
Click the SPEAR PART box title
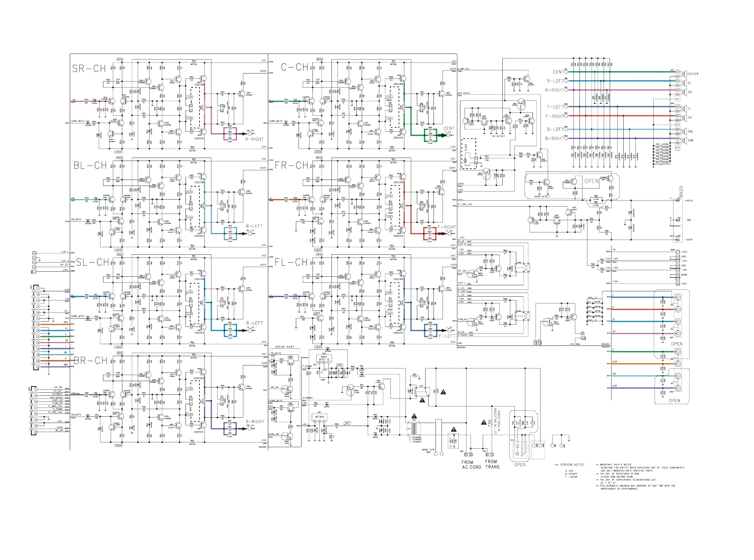click(x=284, y=347)
